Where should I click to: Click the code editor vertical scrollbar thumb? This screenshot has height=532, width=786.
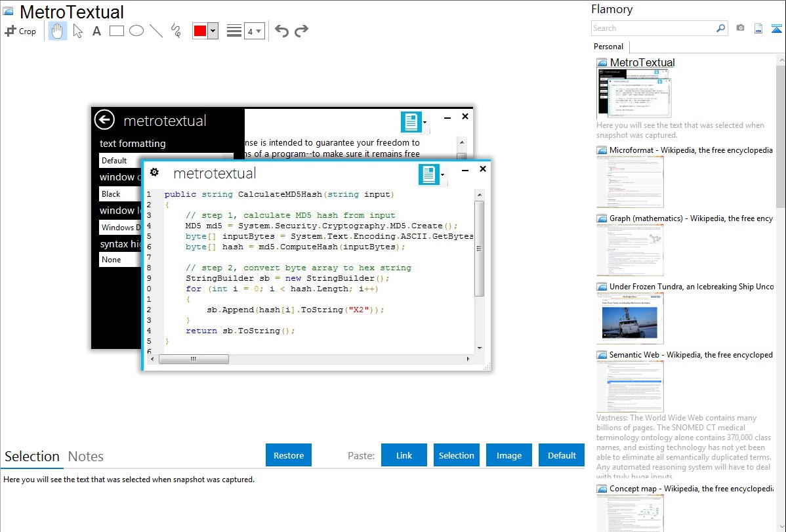pyautogui.click(x=479, y=249)
